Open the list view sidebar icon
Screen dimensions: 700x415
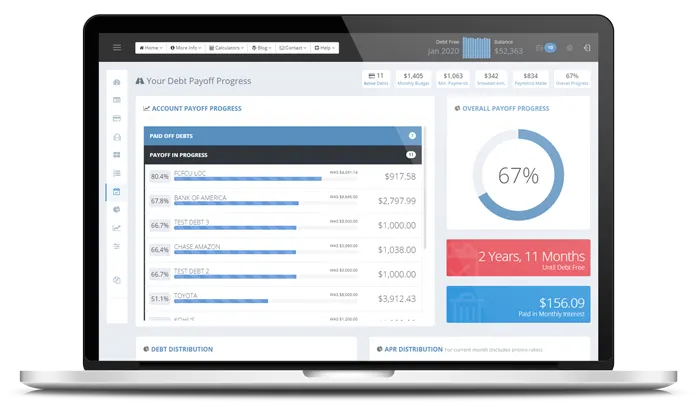[x=117, y=173]
